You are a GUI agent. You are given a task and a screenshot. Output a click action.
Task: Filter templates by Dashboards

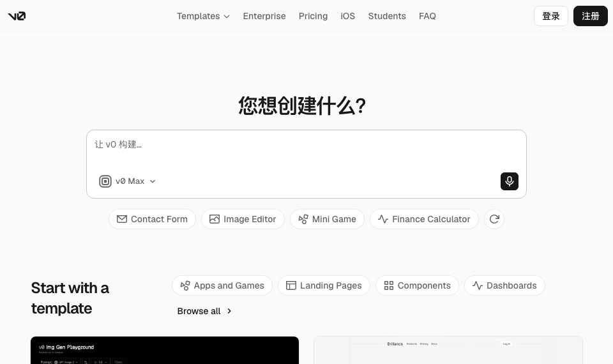pos(504,286)
